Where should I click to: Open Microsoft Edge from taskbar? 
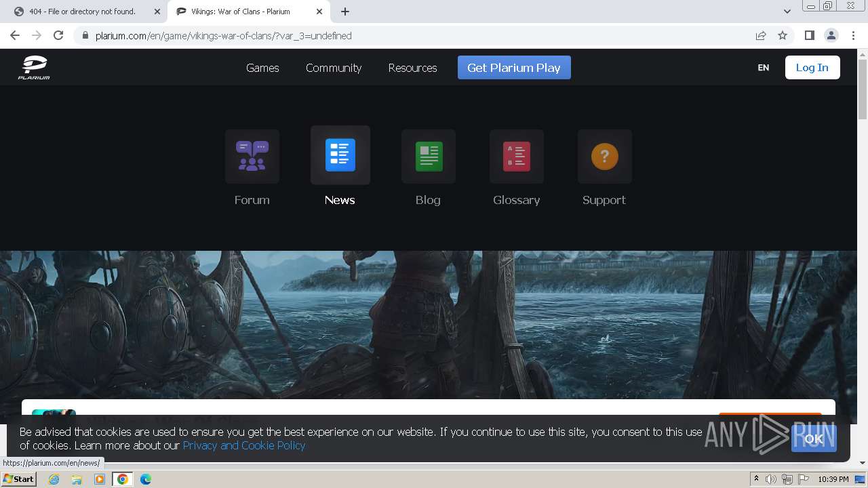pyautogui.click(x=146, y=479)
